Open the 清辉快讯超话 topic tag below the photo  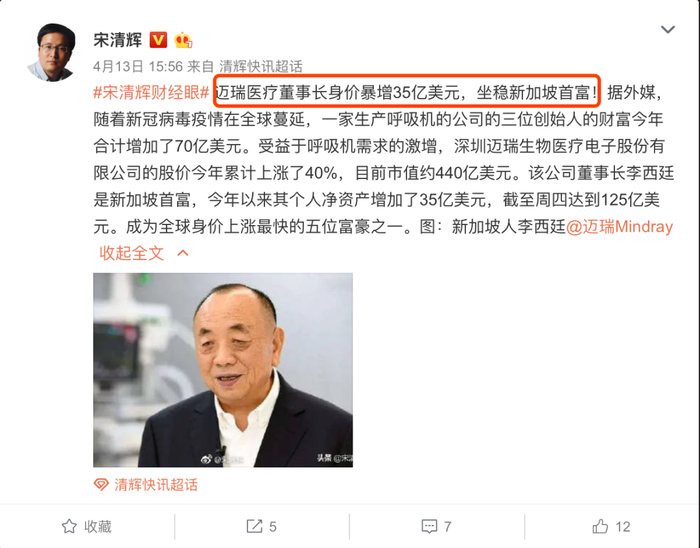[x=156, y=485]
